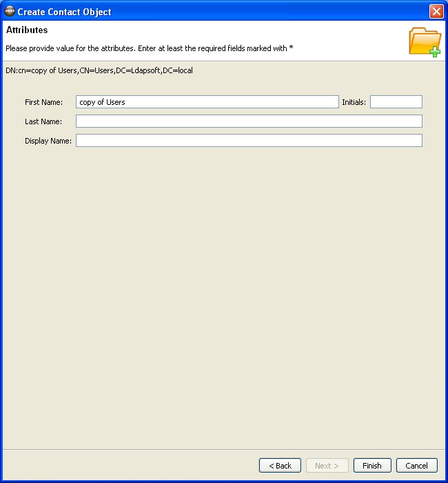
Task: Go to previous step with Back button
Action: point(280,466)
